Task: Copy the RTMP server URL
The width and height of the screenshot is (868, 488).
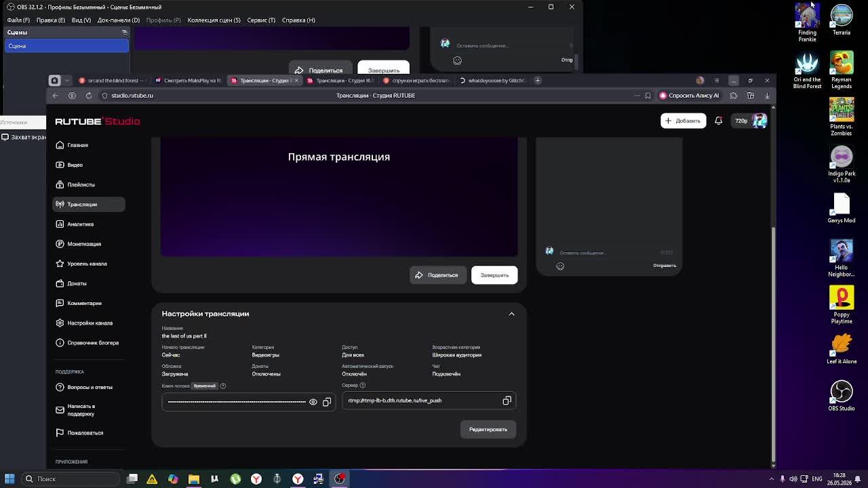Action: pyautogui.click(x=507, y=401)
